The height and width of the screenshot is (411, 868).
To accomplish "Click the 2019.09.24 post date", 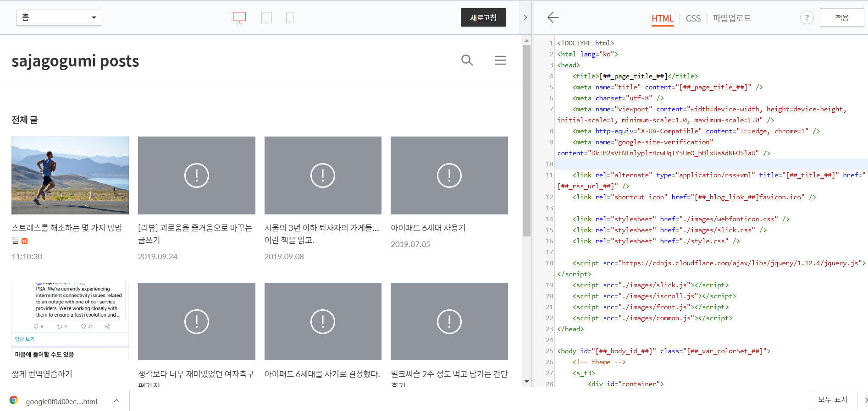I will 158,257.
